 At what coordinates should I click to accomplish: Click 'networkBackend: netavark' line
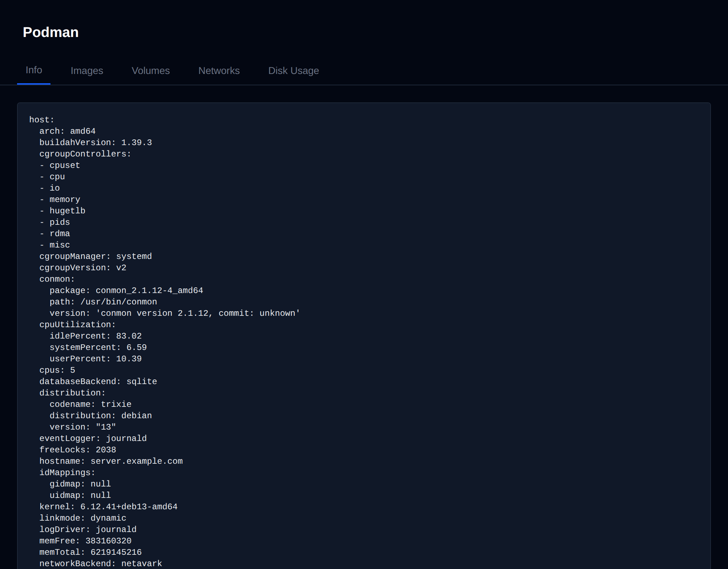[101, 564]
